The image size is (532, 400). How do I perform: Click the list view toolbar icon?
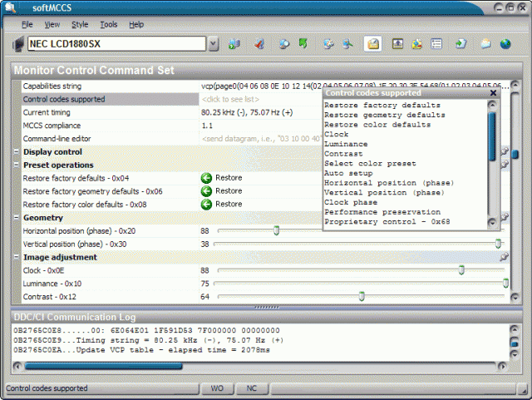[436, 44]
